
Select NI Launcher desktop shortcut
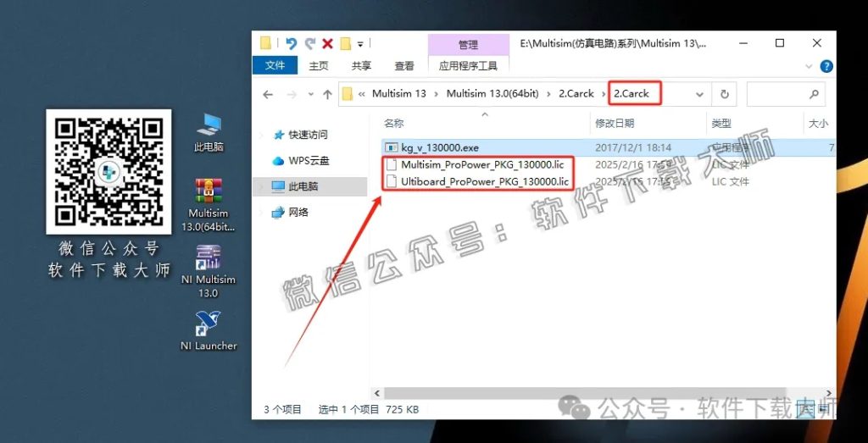(x=209, y=330)
